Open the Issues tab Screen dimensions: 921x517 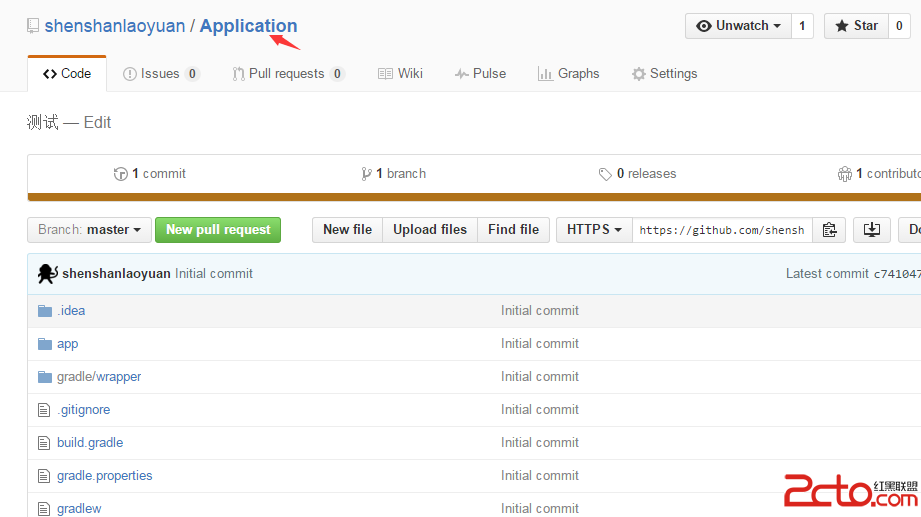(x=161, y=73)
